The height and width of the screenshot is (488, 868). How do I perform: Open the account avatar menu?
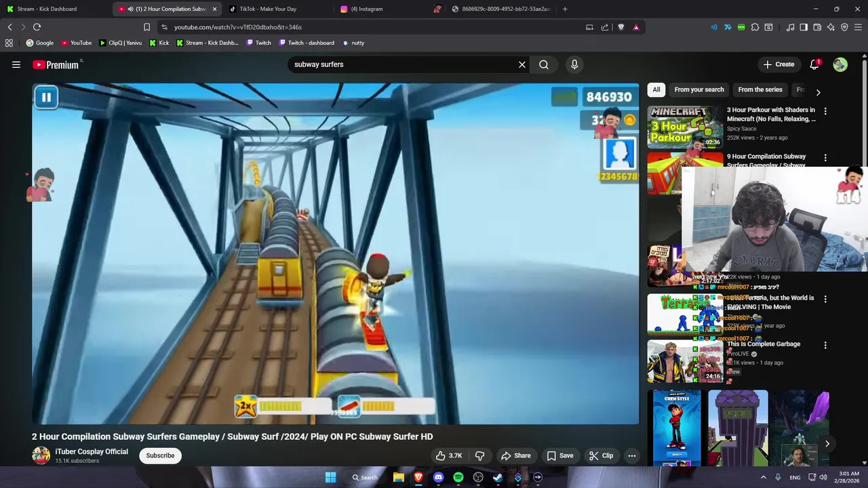click(x=840, y=64)
